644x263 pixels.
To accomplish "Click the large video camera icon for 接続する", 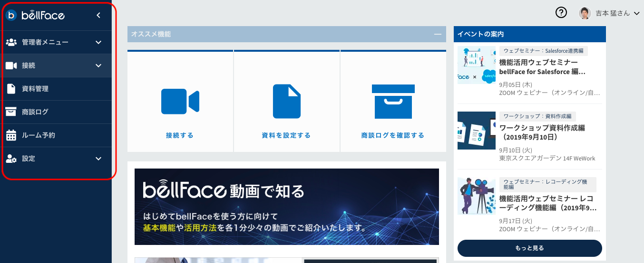I will [180, 101].
